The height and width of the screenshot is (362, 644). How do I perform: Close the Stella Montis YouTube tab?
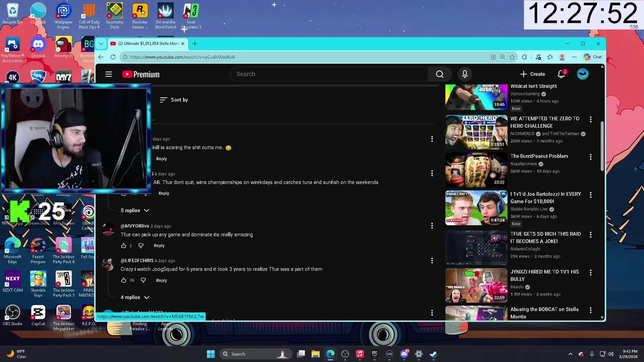[x=183, y=44]
